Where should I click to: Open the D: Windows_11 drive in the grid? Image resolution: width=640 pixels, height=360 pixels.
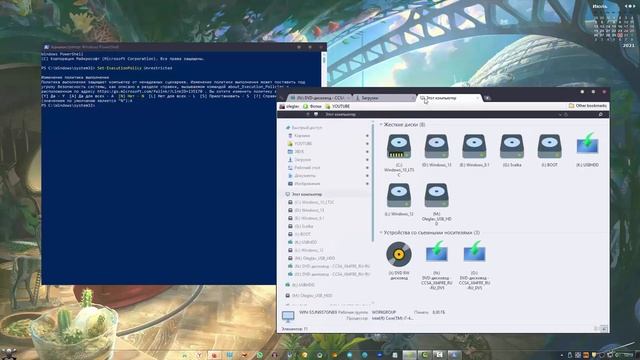pyautogui.click(x=436, y=147)
